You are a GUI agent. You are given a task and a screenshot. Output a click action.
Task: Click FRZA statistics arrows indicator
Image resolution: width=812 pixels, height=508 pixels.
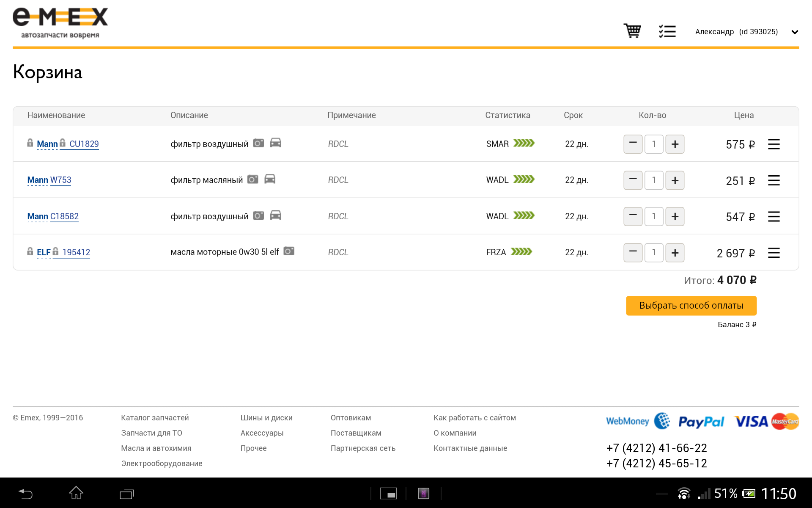point(521,251)
